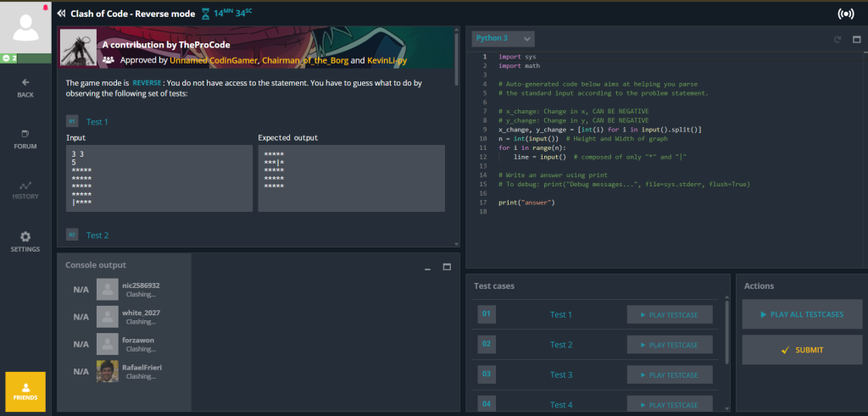Click the Test 1 expected output box

pos(352,178)
